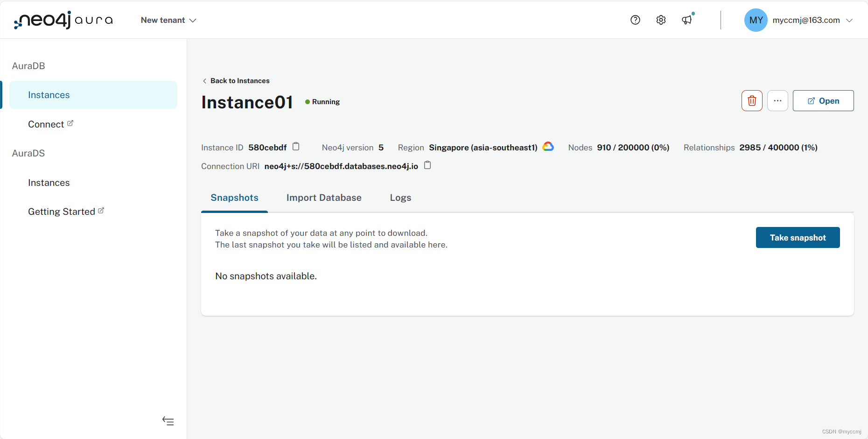Switch to the Import Database tab
The height and width of the screenshot is (439, 868).
tap(324, 198)
